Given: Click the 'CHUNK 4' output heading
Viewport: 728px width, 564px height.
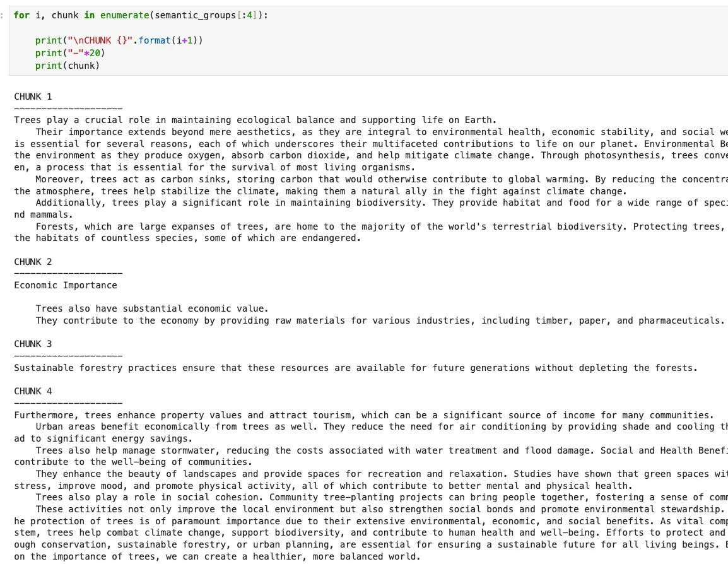Looking at the screenshot, I should [33, 391].
